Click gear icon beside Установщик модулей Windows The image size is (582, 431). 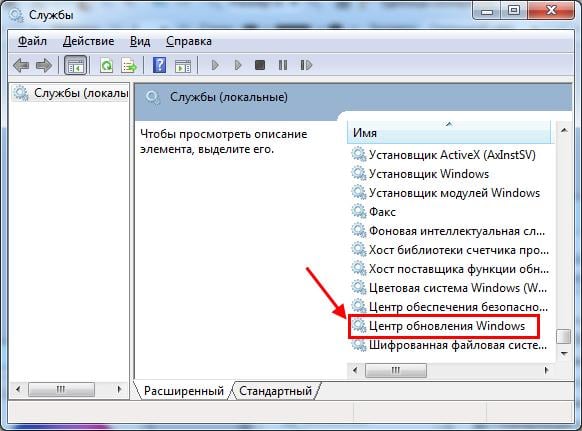(x=359, y=192)
